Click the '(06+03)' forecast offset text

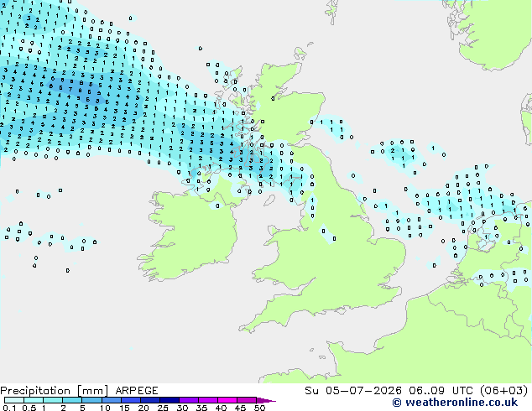tap(504, 391)
